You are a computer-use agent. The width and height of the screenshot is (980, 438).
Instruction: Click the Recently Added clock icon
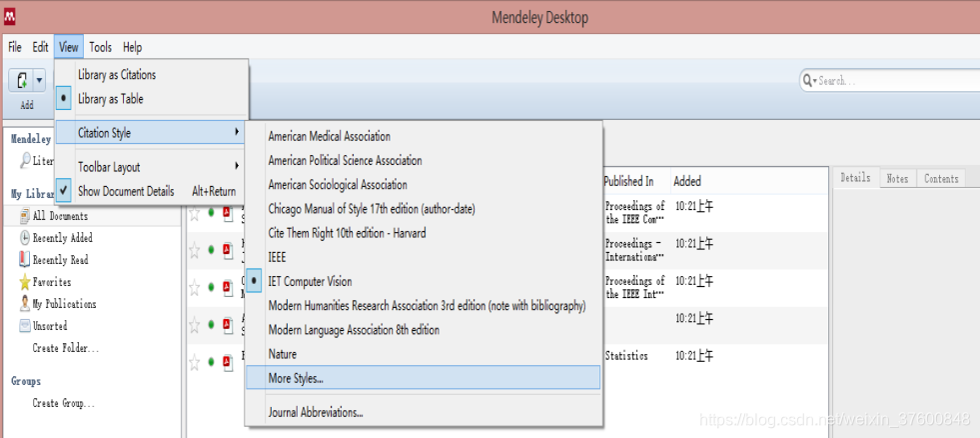(x=24, y=238)
